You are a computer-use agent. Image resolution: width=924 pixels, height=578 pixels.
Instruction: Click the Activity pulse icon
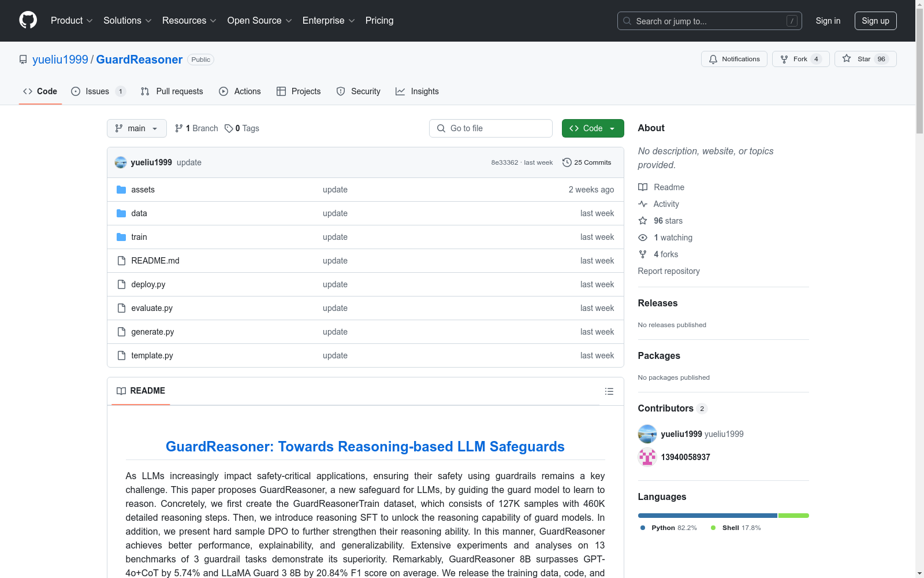643,204
